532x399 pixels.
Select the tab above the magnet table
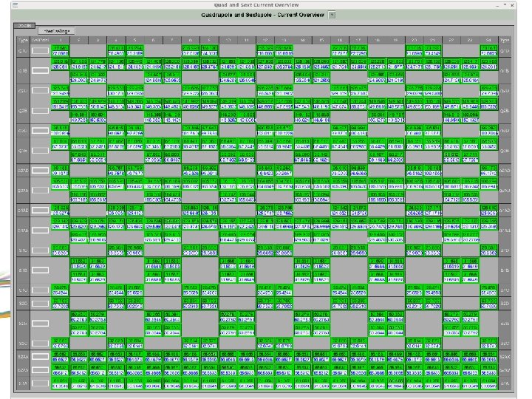click(24, 25)
